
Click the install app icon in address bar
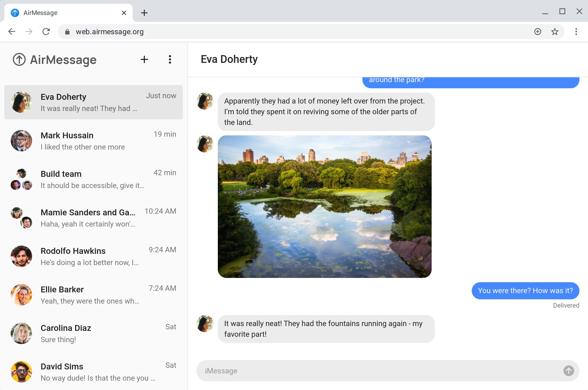(538, 32)
